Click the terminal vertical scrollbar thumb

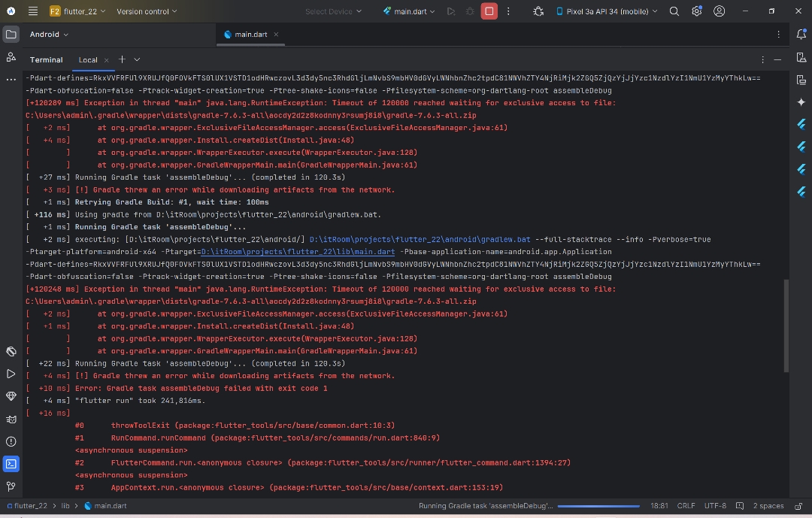[786, 326]
